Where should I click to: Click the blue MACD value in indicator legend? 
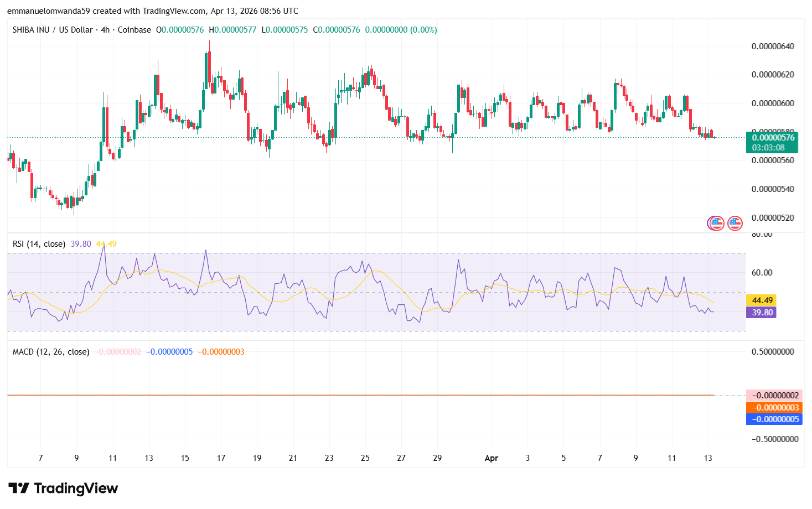169,352
